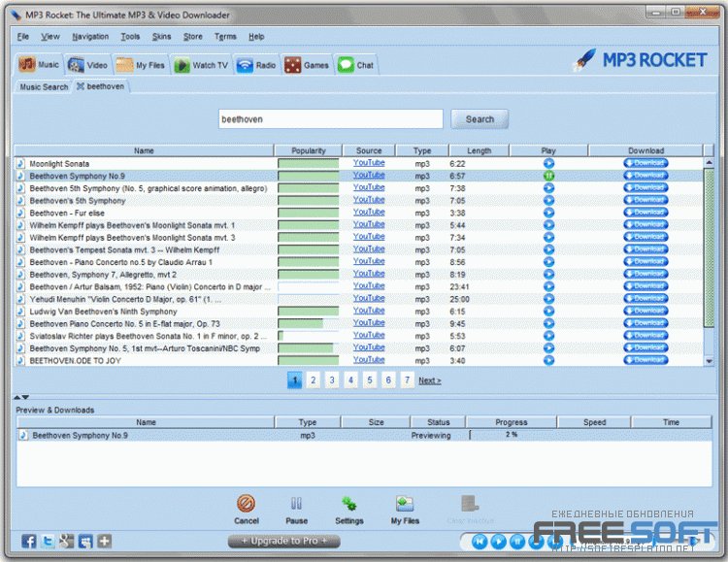This screenshot has height=562, width=728.
Task: Collapse the Preview & Downloads panel arrows
Action: coord(21,397)
